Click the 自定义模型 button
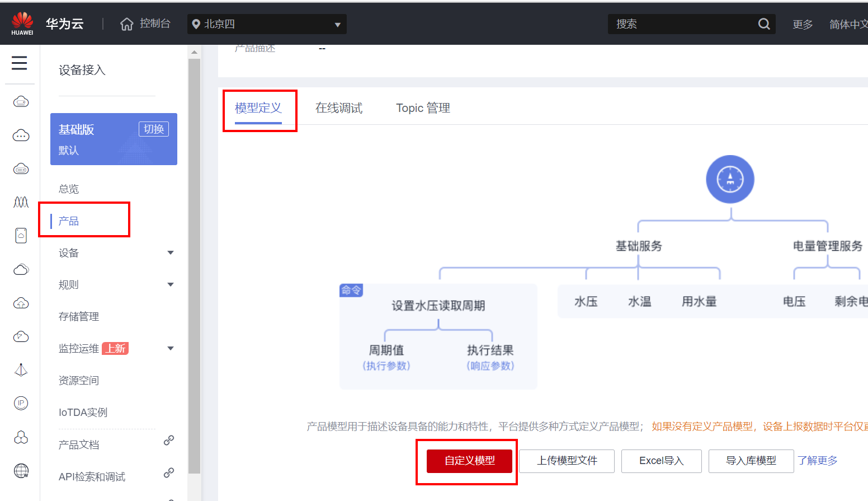868x501 pixels. (469, 461)
